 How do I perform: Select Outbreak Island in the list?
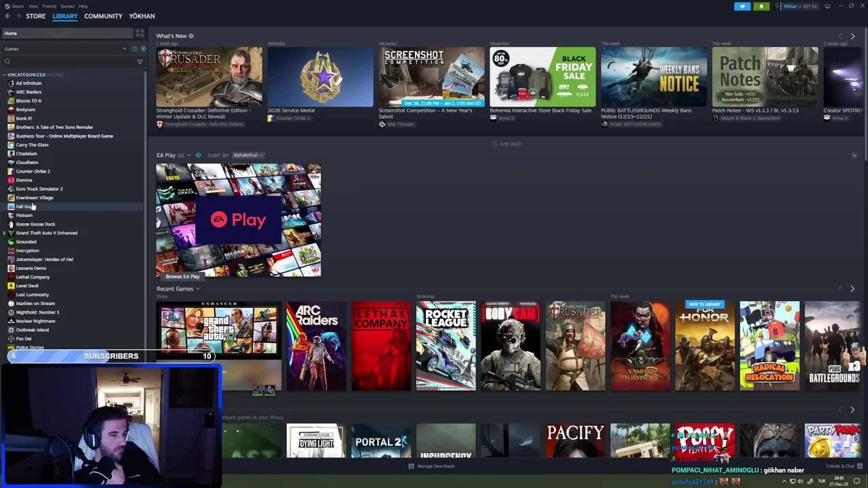click(32, 330)
